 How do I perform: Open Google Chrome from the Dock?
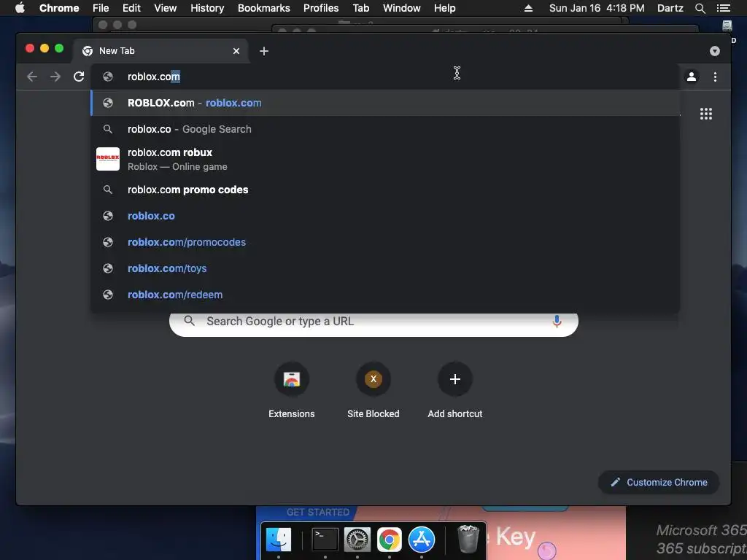tap(390, 540)
